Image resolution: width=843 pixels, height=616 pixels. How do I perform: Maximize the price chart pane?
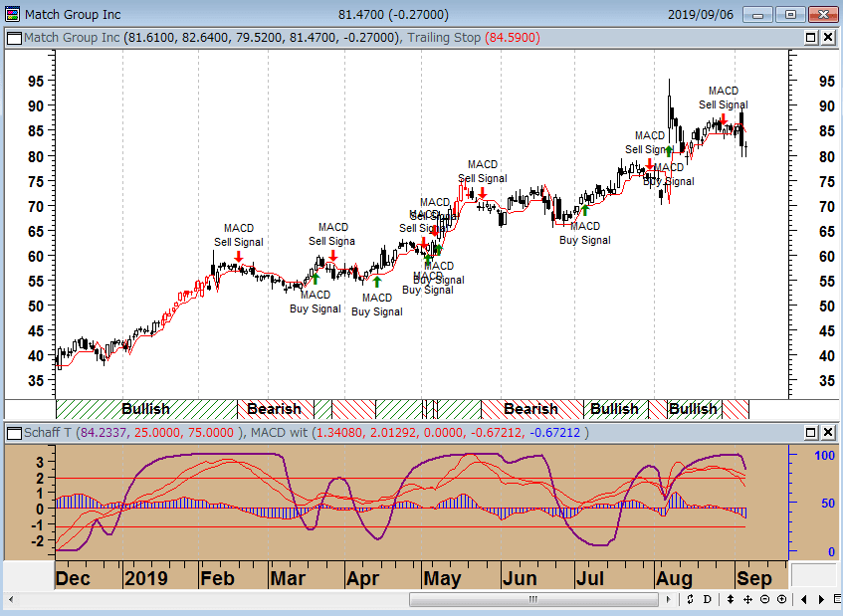pos(811,38)
